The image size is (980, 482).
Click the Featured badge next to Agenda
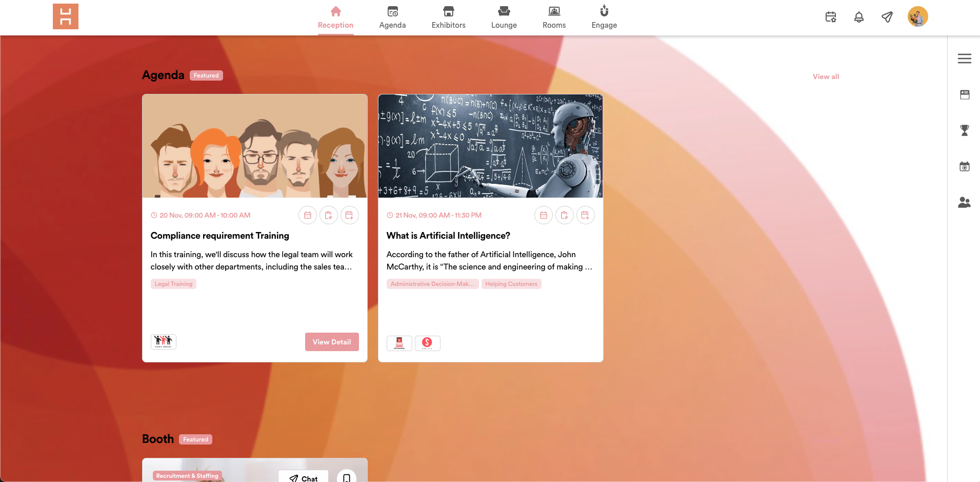206,75
